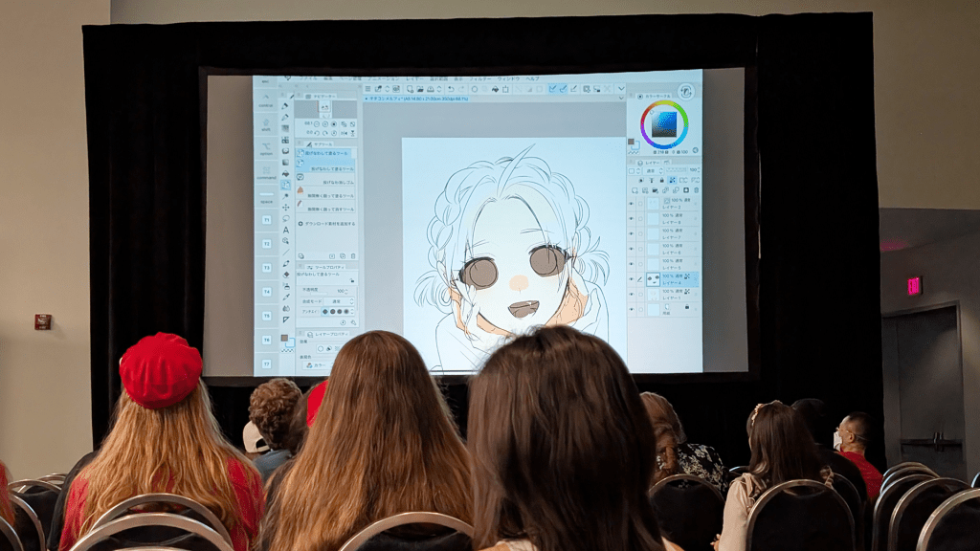This screenshot has width=980, height=551.
Task: Select the Text tool in the toolbar
Action: [285, 230]
